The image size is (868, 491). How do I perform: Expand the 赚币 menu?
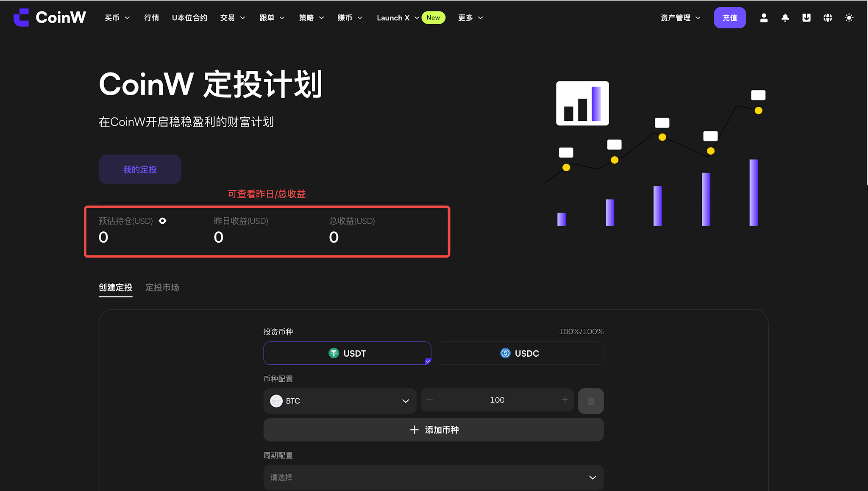pos(350,18)
